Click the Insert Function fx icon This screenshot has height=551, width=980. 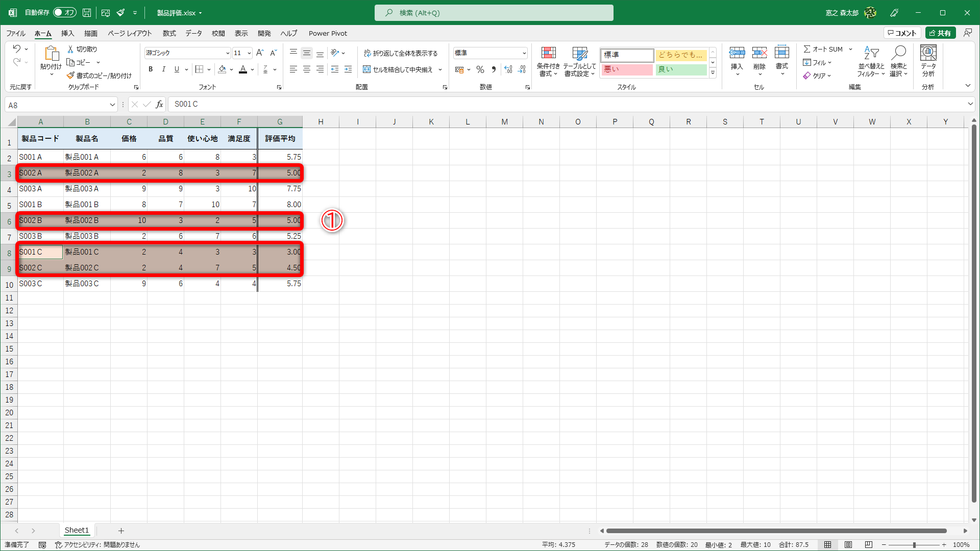[160, 105]
